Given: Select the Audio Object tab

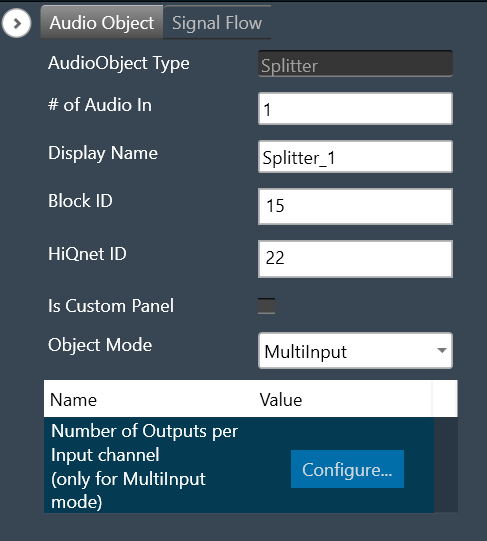Looking at the screenshot, I should point(102,23).
